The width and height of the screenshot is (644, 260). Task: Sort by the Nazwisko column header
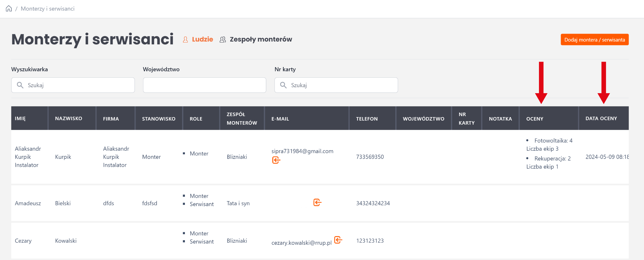pos(69,118)
